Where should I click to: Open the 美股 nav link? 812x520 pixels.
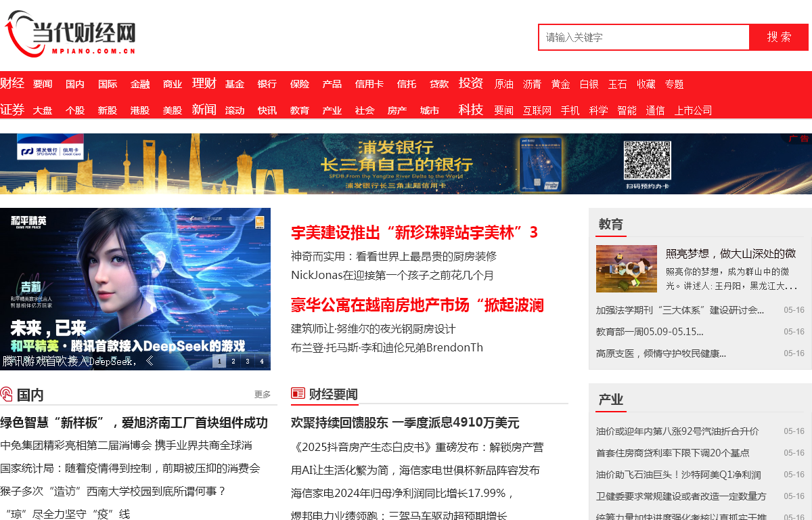173,110
